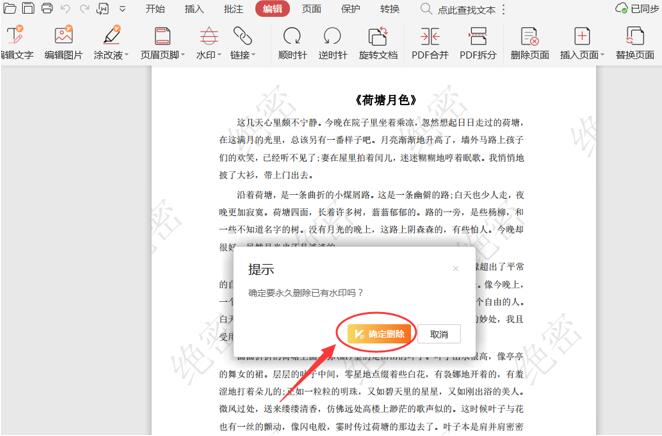The height and width of the screenshot is (436, 662).
Task: Open file folder icon in quick toolbar
Action: (9, 8)
